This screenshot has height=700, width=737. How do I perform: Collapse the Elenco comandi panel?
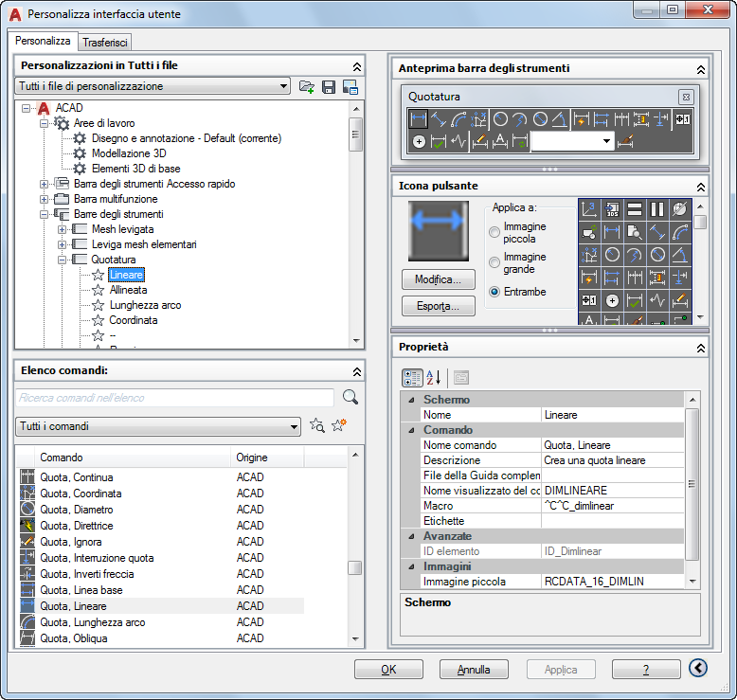point(357,372)
